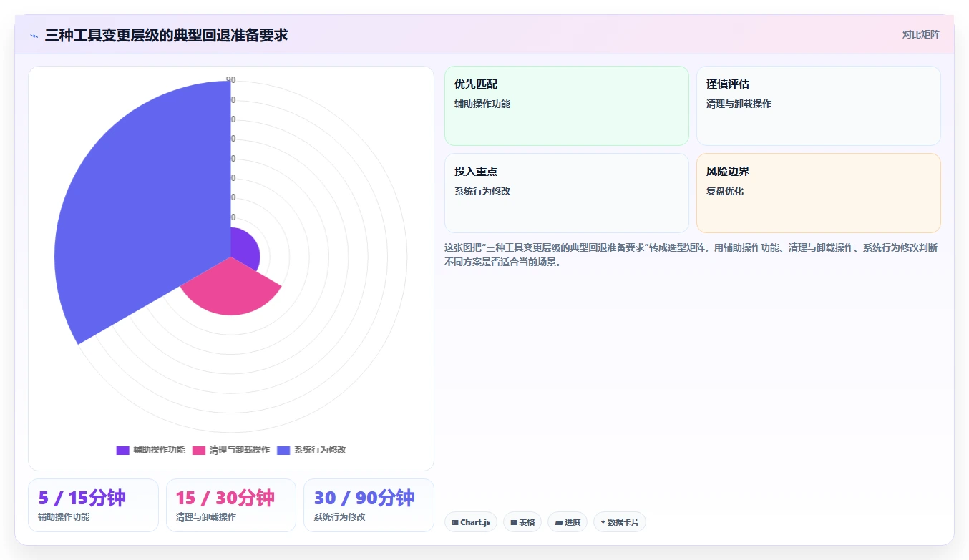This screenshot has height=560, width=969.
Task: Toggle 系统行为修改 legend swatch
Action: pos(283,450)
